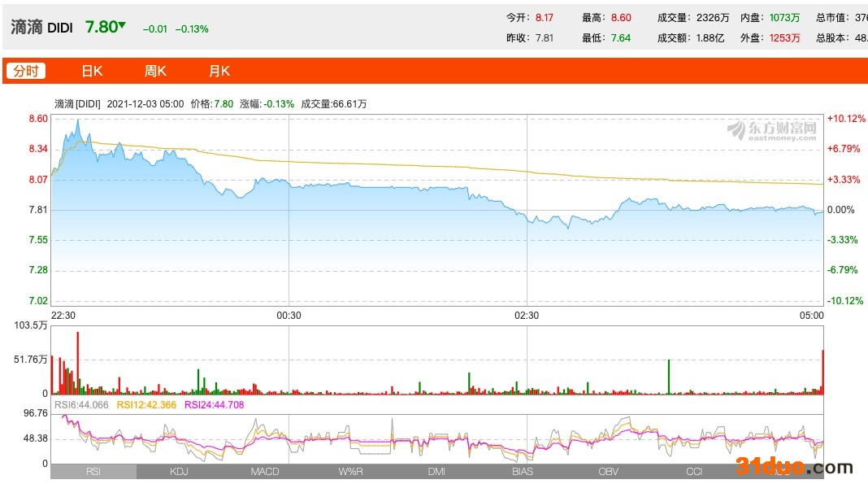Image resolution: width=868 pixels, height=484 pixels.
Task: Click the 02:30 time axis label
Action: point(527,316)
